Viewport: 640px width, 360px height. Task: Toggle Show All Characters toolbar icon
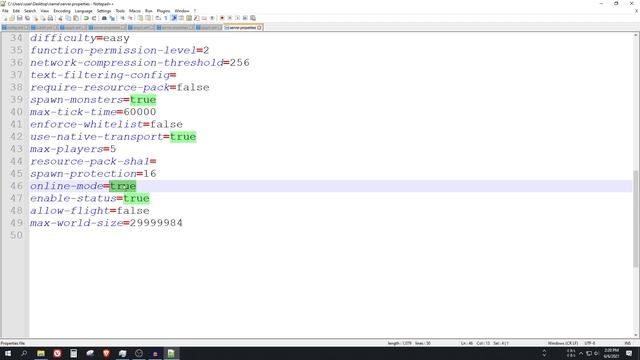click(x=166, y=18)
